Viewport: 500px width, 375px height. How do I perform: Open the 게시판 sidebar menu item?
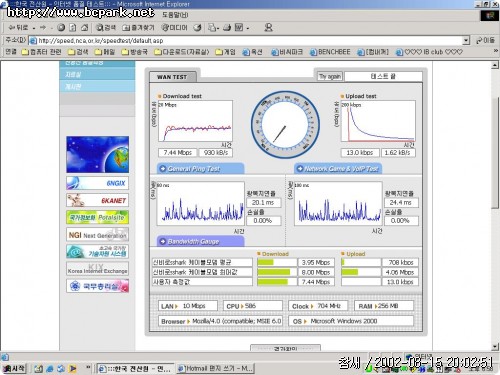pos(97,86)
